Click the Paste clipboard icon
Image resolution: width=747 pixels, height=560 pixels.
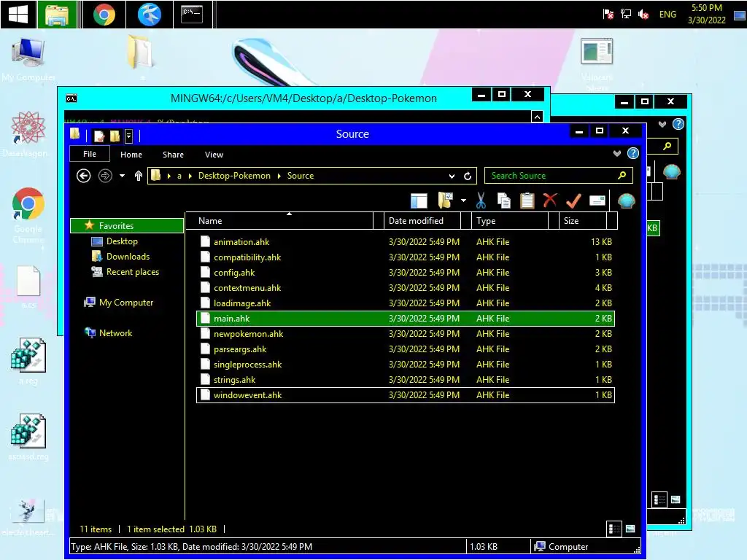pyautogui.click(x=527, y=201)
